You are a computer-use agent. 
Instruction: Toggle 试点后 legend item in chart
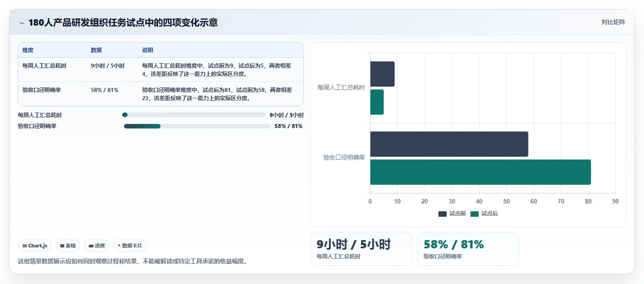484,214
